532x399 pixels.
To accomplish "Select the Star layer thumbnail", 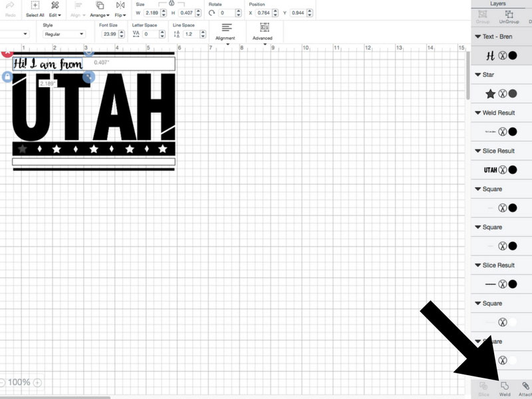I will [490, 94].
